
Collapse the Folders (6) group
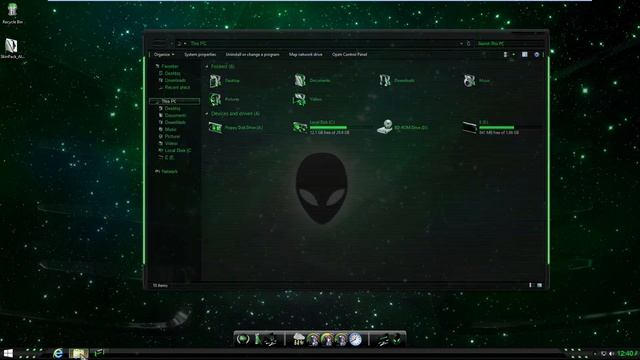[207, 66]
